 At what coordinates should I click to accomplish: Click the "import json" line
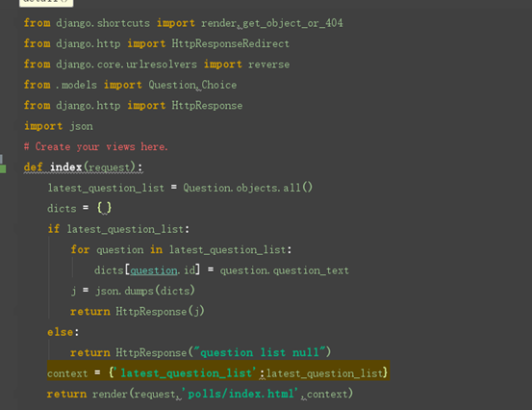coord(59,126)
